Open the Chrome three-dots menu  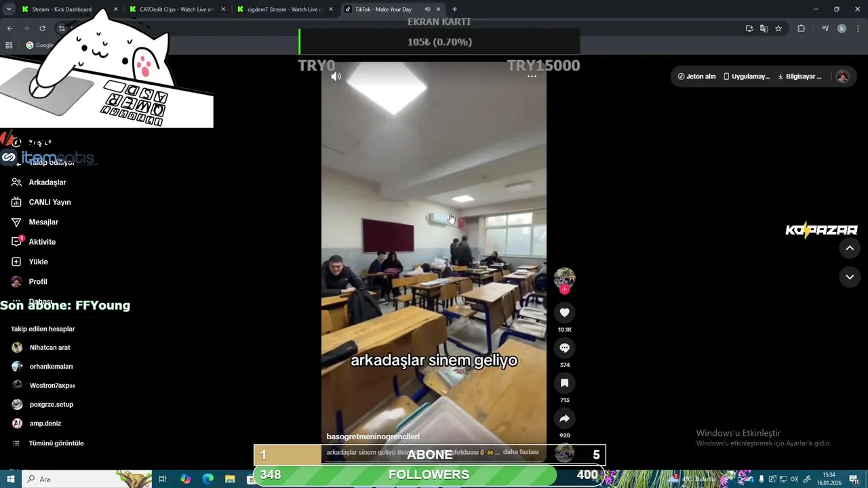coord(857,28)
